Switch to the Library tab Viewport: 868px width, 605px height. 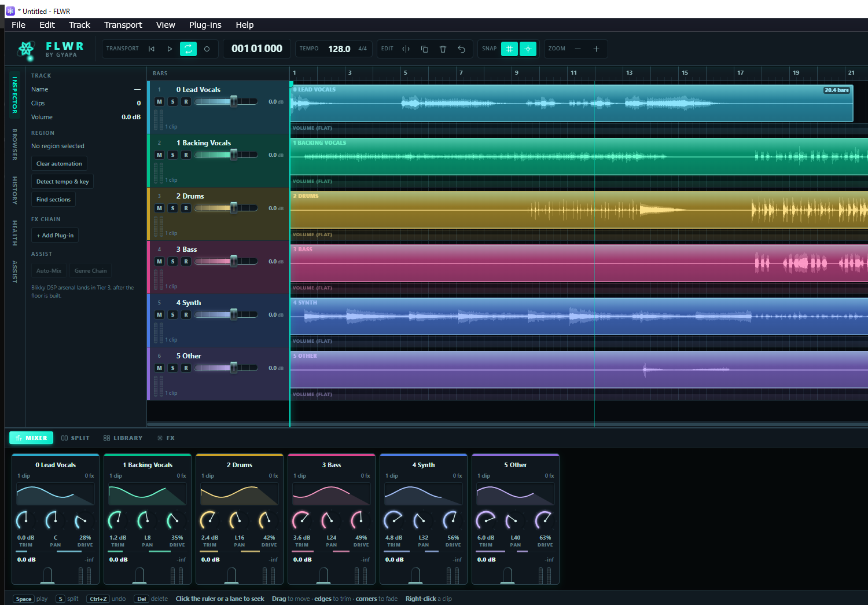[x=123, y=438]
